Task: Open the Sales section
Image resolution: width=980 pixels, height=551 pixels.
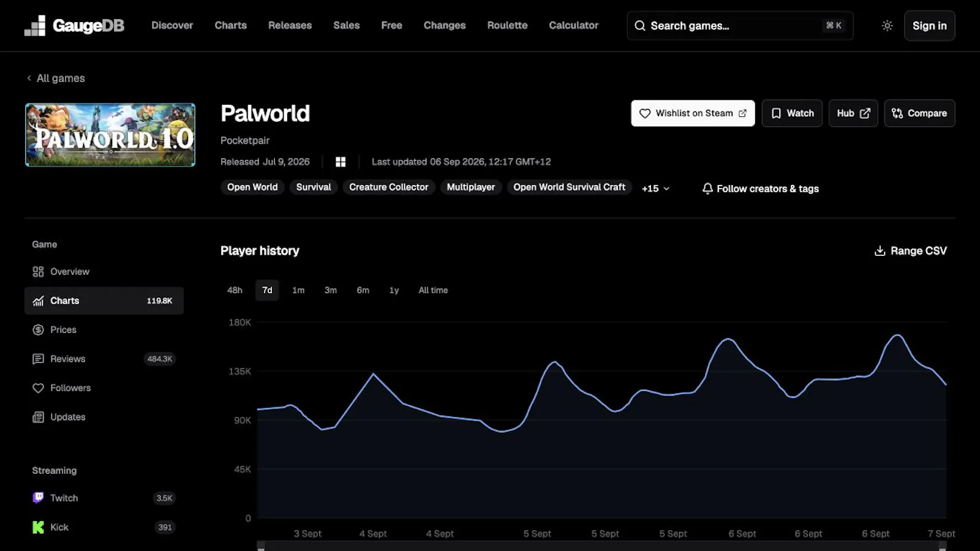Action: pos(346,25)
